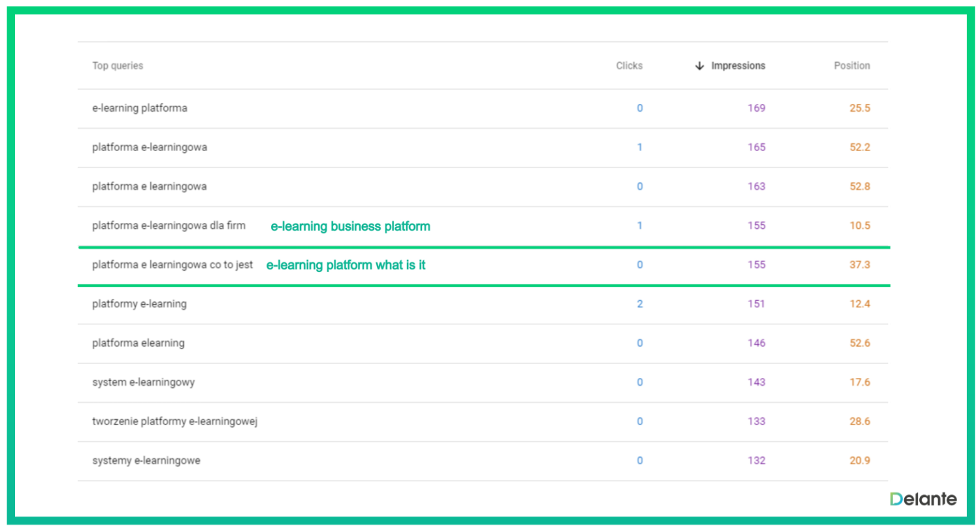Select the "platforma e learningowa co to jest" query

[x=172, y=265]
